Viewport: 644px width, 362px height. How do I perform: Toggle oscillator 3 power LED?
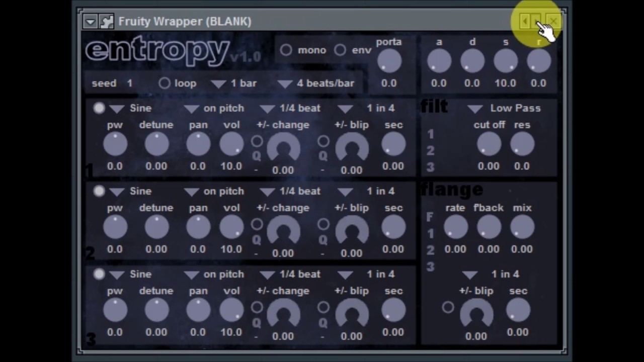[x=99, y=274]
